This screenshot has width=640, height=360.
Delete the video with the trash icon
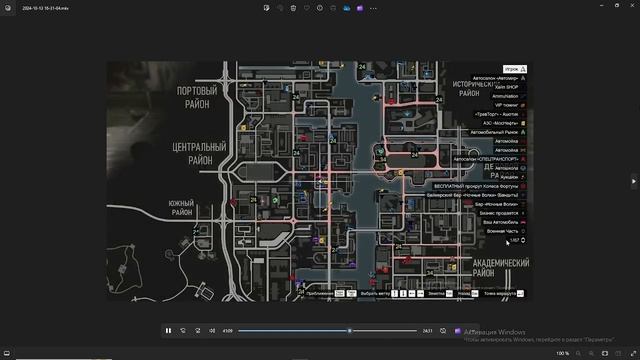pyautogui.click(x=293, y=8)
